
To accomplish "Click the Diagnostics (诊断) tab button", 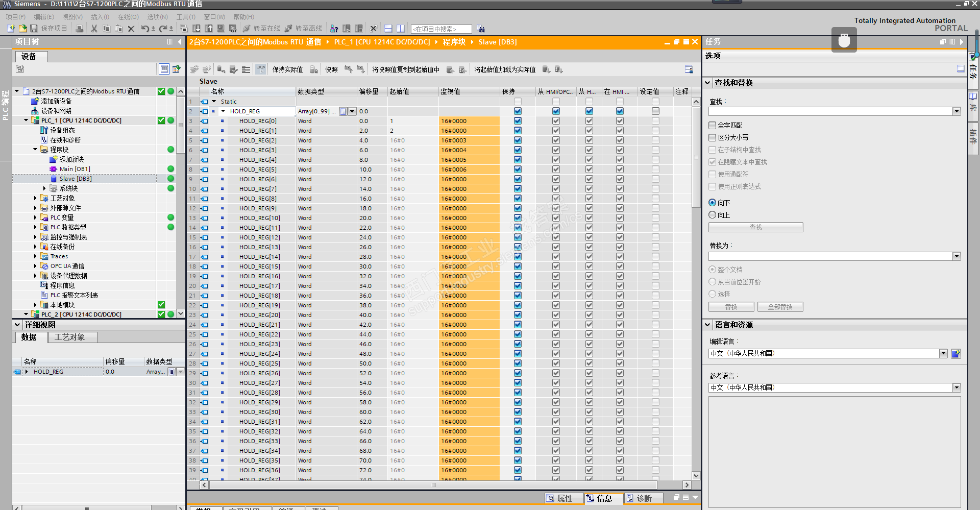I will pos(643,498).
